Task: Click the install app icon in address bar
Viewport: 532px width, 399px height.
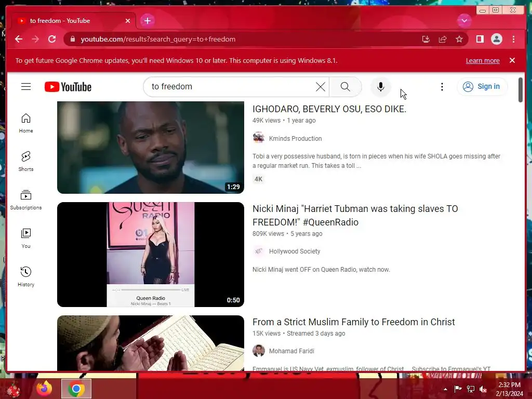Action: pyautogui.click(x=425, y=39)
